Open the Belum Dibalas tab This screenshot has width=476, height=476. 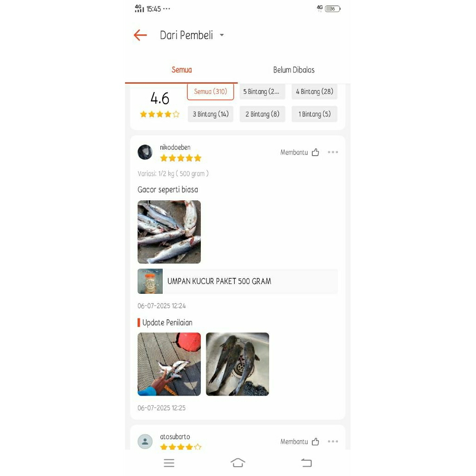[x=294, y=70]
